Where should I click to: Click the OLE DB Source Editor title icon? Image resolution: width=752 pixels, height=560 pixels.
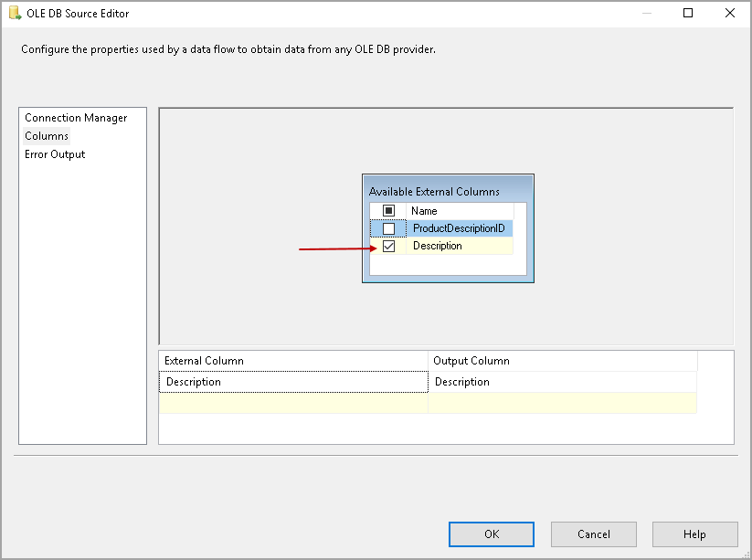(15, 14)
